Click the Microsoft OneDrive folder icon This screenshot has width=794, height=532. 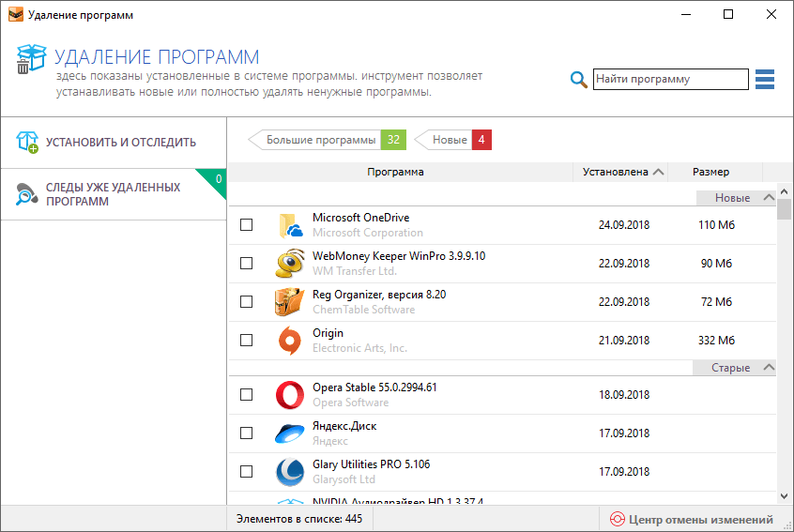tap(291, 225)
